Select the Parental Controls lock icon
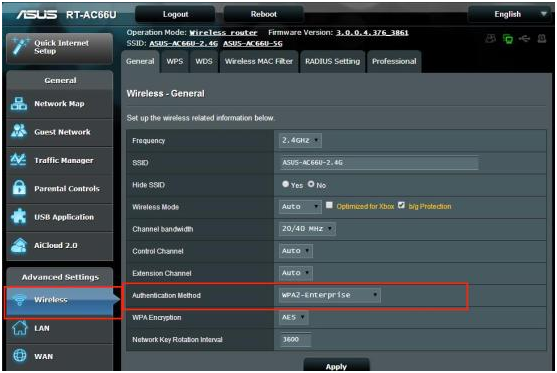This screenshot has width=557, height=373. (19, 188)
